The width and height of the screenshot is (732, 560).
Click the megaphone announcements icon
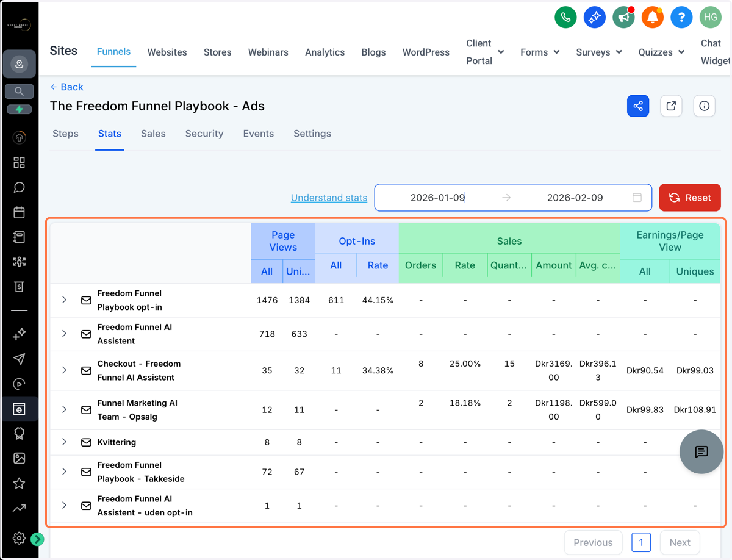(x=623, y=17)
